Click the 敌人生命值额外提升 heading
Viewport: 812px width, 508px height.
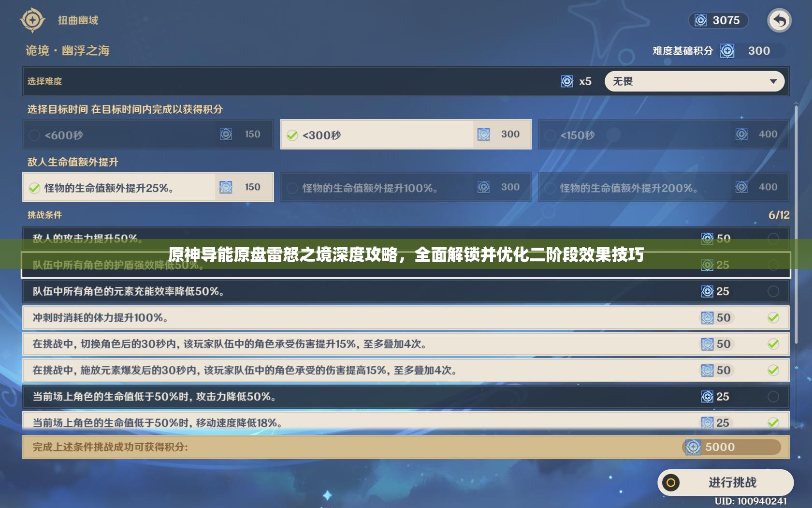(72, 162)
